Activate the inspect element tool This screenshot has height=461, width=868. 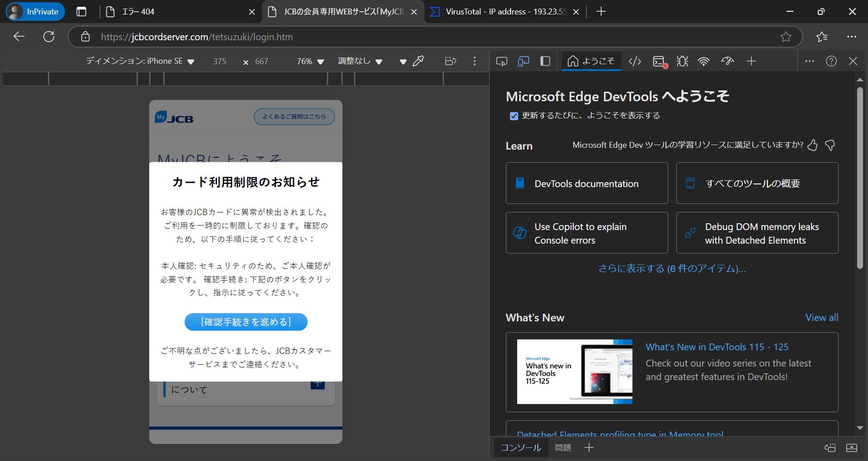tap(501, 61)
